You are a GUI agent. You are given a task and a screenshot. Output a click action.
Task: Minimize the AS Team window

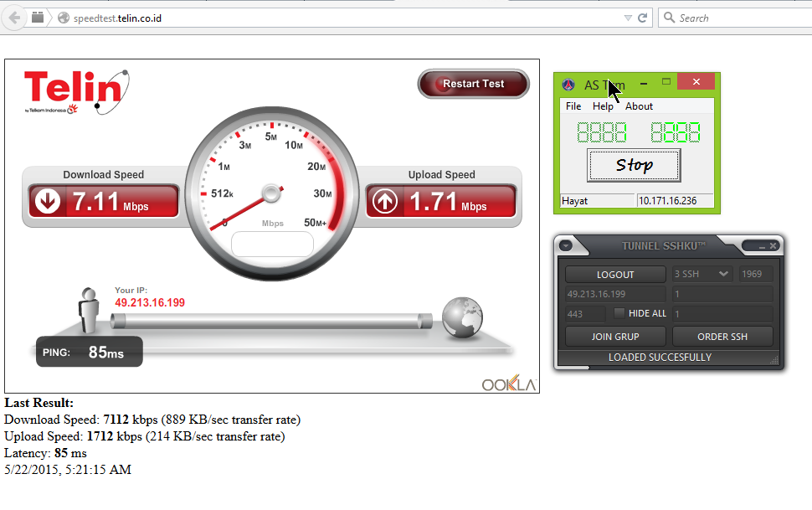click(644, 83)
